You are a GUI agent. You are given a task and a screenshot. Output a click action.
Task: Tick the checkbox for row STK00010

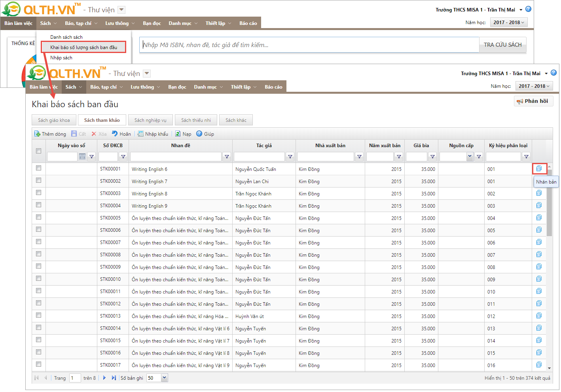(x=38, y=278)
